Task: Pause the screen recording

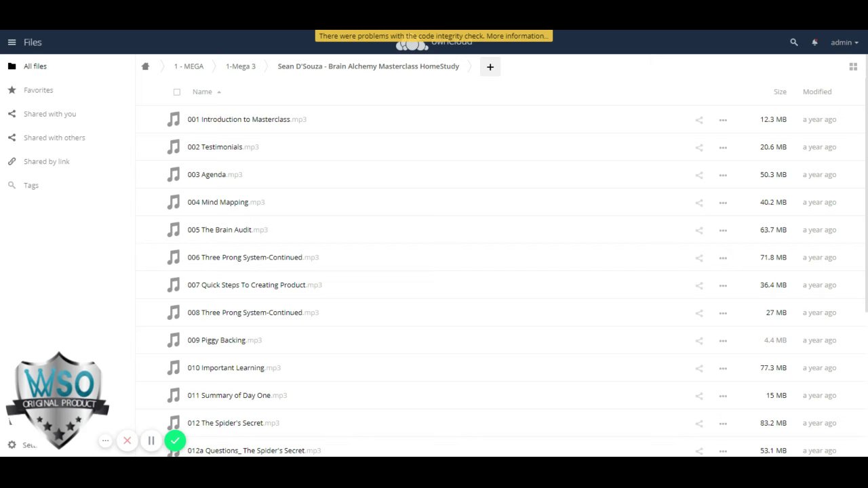Action: coord(151,441)
